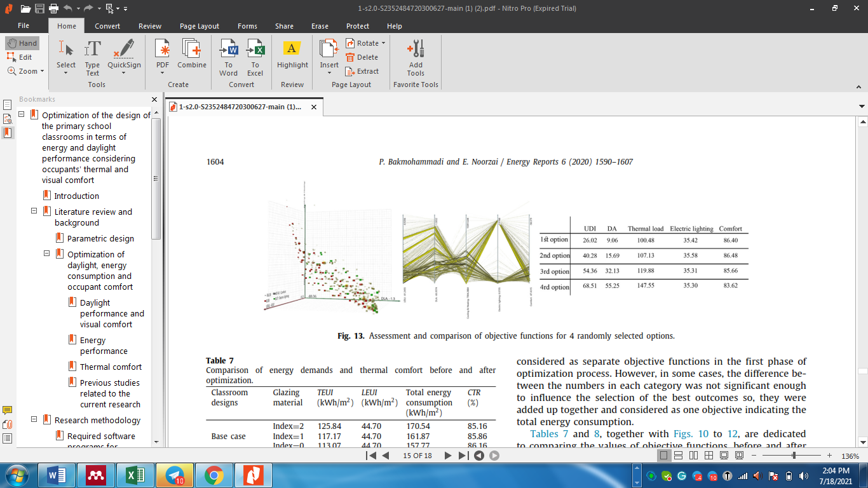Open the Protect ribbon tab
Screen dimensions: 868x488
(358, 26)
